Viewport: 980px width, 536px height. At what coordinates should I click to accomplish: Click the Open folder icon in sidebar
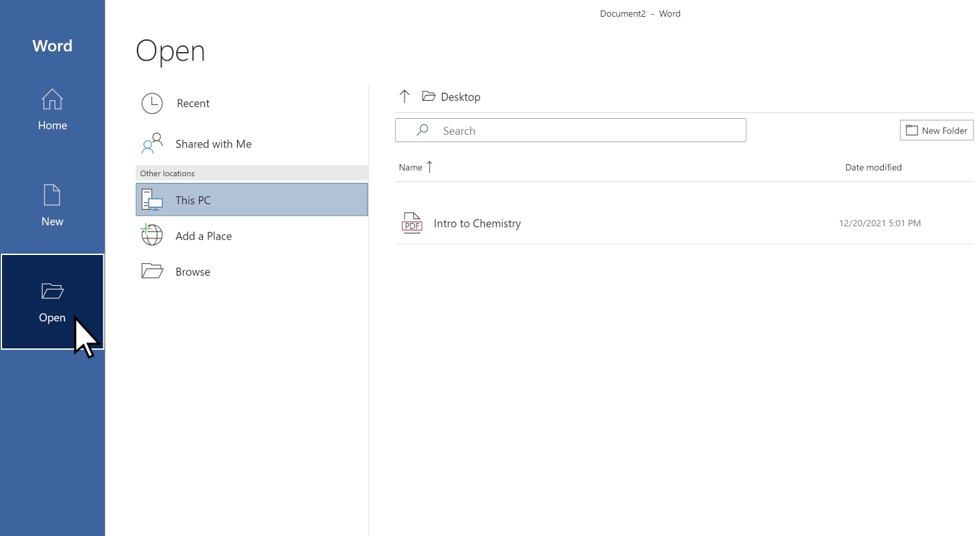coord(52,291)
